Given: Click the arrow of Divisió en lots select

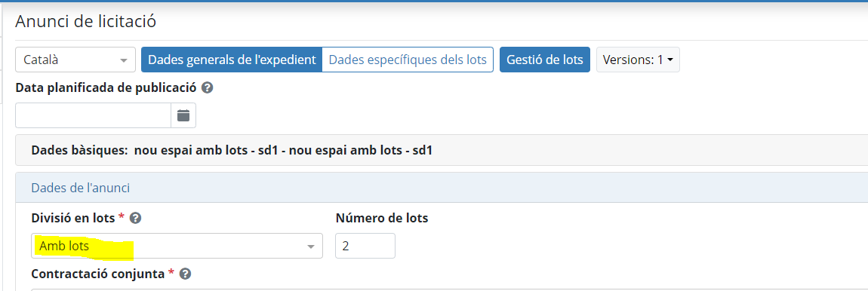Looking at the screenshot, I should [x=311, y=247].
